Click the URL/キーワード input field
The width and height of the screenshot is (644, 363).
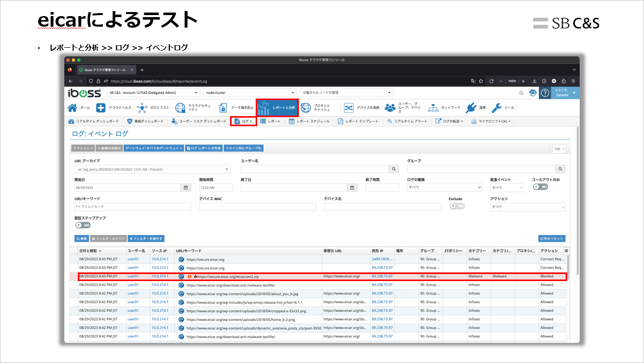[133, 207]
